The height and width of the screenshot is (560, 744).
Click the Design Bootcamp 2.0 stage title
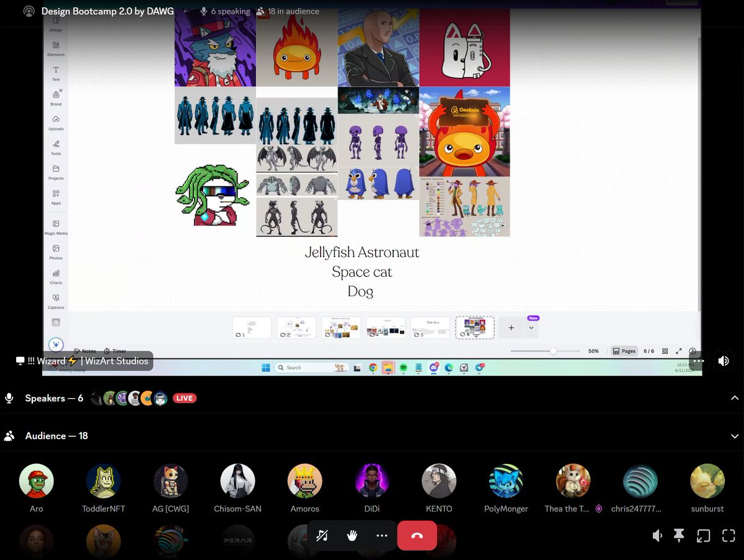point(108,11)
